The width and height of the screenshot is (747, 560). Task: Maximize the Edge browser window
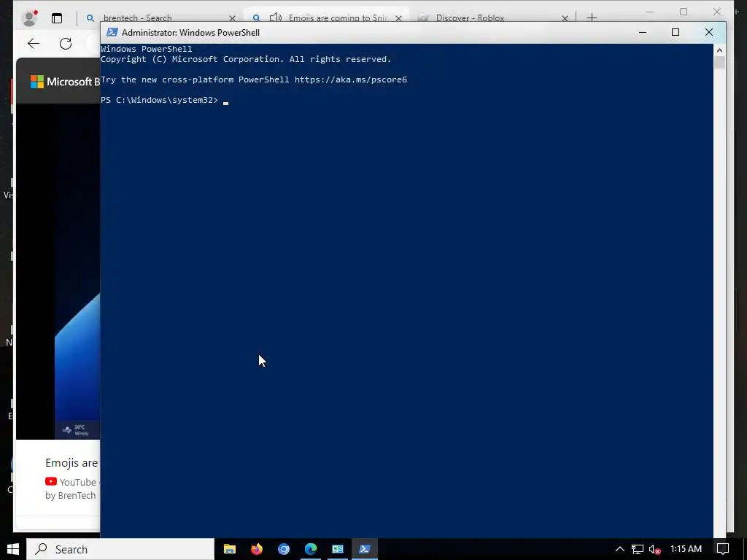[684, 12]
